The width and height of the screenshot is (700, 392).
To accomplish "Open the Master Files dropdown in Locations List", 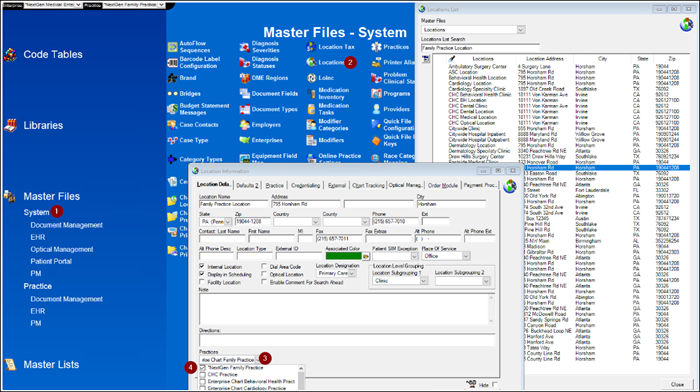I will click(521, 30).
